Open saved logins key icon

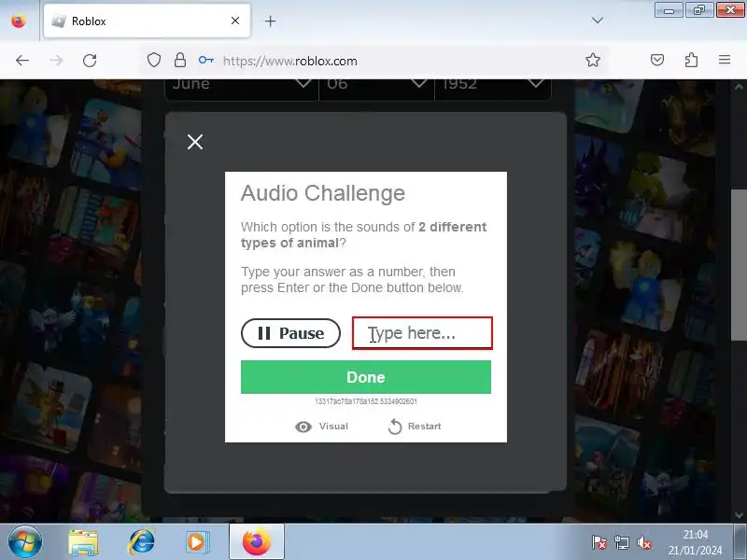pyautogui.click(x=205, y=60)
